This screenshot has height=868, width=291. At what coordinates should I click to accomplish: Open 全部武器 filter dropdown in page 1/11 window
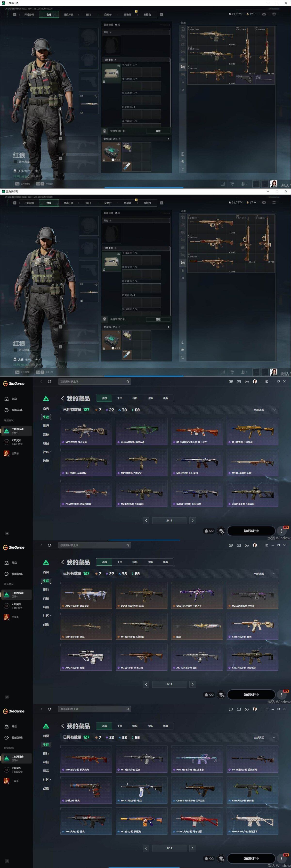click(265, 573)
